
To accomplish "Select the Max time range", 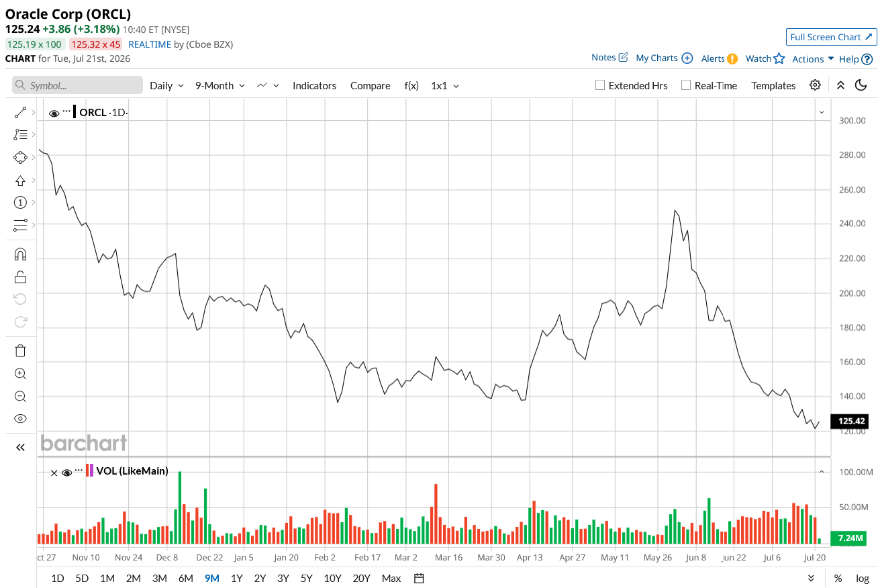I will pos(391,578).
